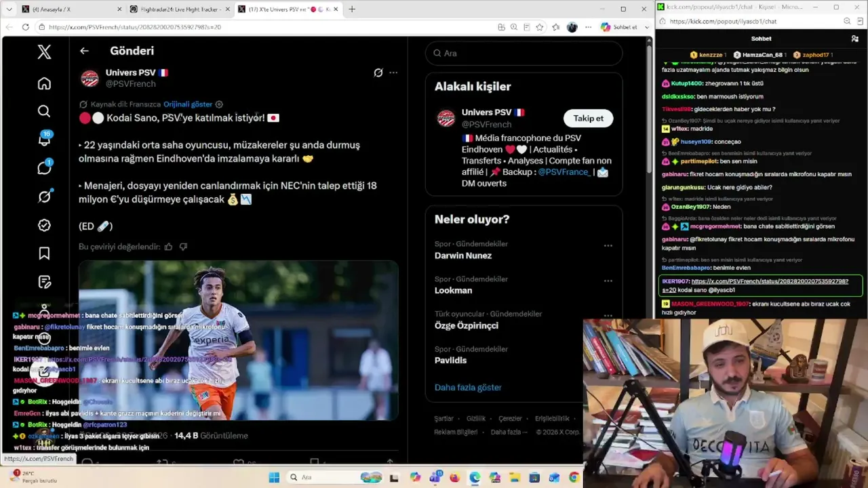868x488 pixels.
Task: Follow Univers PSV with Takip et
Action: pyautogui.click(x=588, y=118)
